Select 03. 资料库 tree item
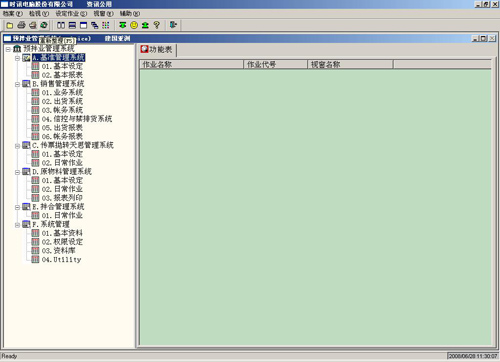The height and width of the screenshot is (362, 500). coord(58,250)
